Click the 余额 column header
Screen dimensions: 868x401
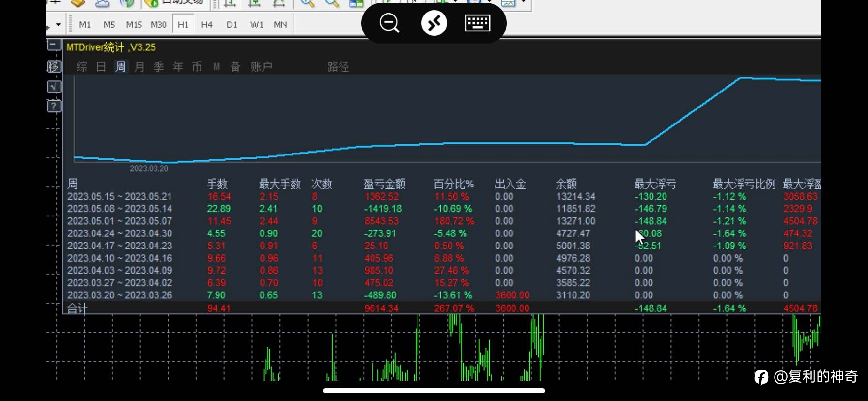click(566, 184)
